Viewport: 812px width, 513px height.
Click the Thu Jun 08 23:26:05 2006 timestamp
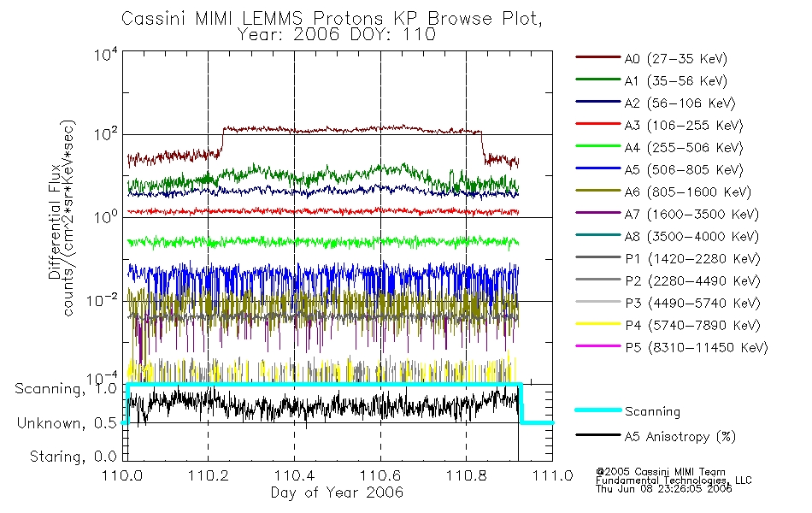664,489
